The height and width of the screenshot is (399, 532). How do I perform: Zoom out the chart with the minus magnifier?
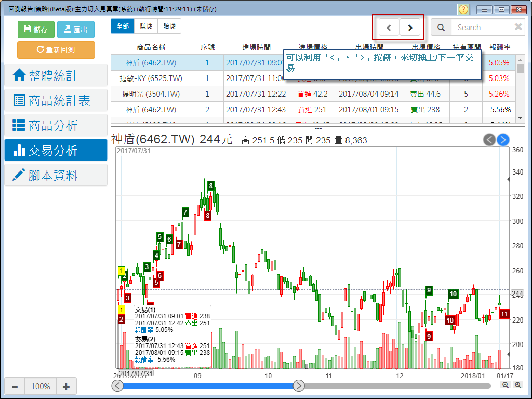(x=506, y=385)
